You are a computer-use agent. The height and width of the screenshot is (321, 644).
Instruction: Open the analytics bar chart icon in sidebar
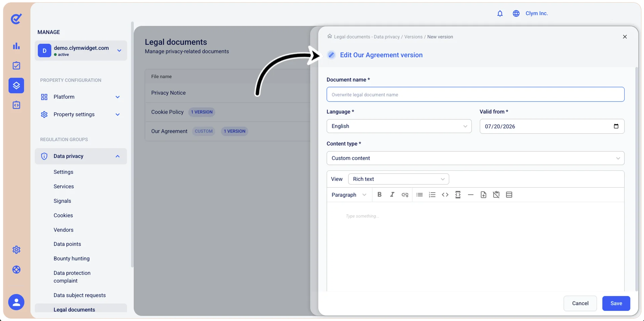coord(16,46)
